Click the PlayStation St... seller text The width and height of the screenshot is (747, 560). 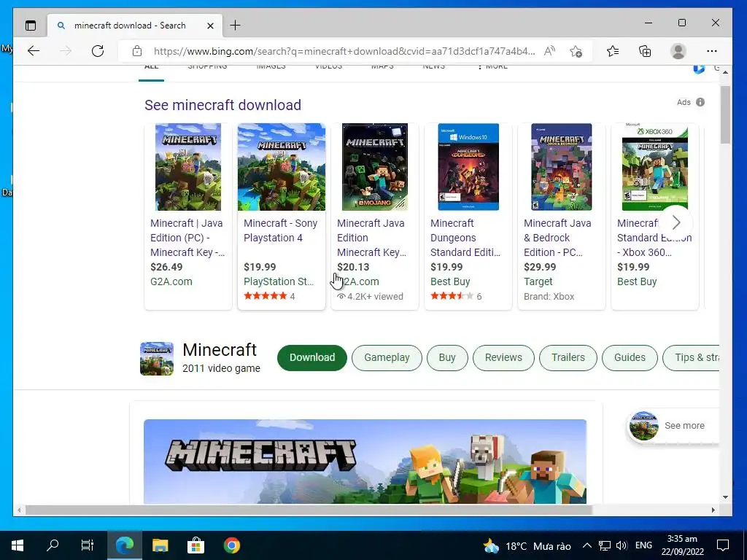point(279,281)
